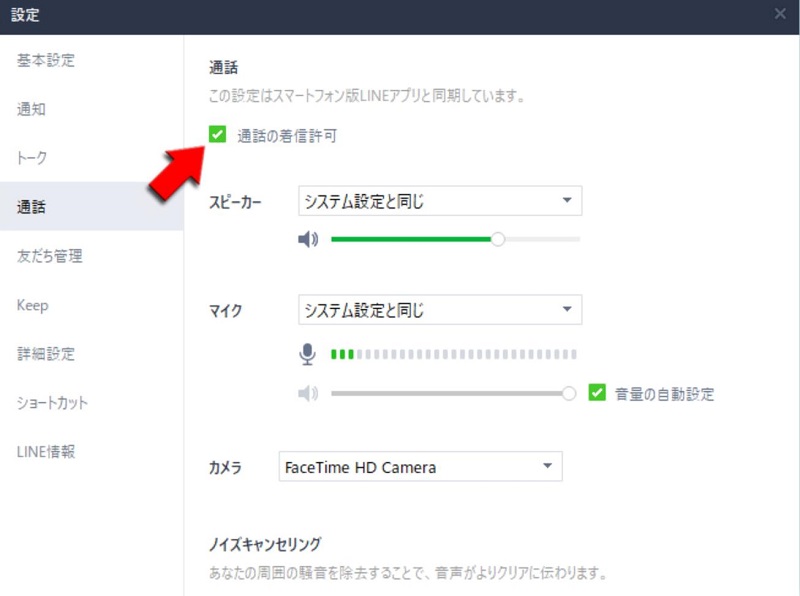Click the スマートフォン版LINEアプリ sync description text
Viewport: 800px width, 596px height.
tap(367, 95)
